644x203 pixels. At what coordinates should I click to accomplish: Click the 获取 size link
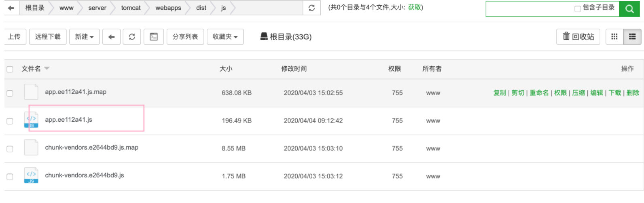pyautogui.click(x=414, y=7)
